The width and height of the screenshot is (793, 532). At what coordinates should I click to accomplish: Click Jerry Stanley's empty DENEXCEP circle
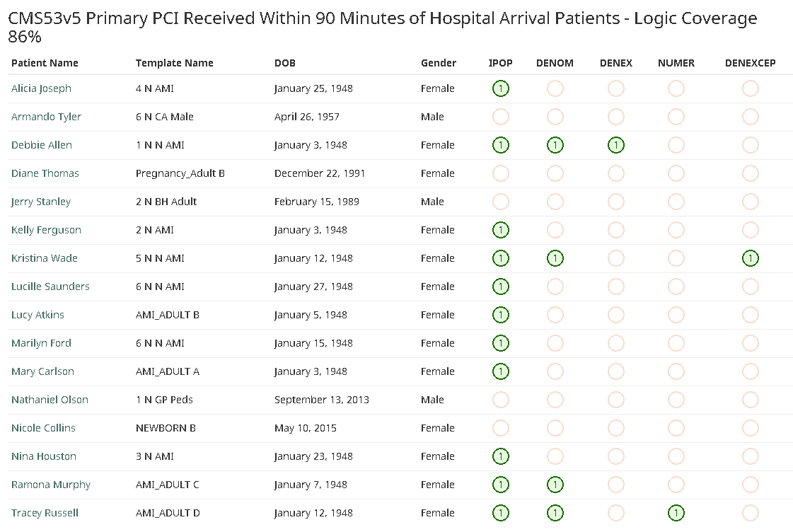(750, 202)
